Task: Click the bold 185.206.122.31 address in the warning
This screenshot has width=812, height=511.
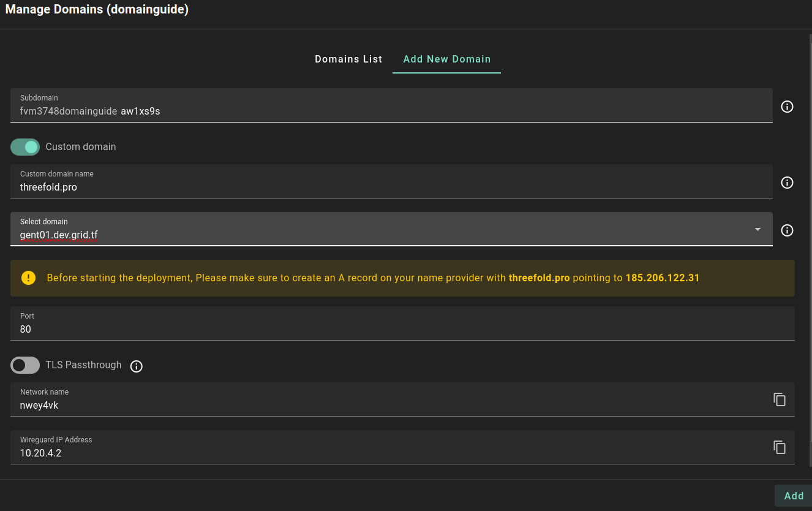Action: tap(662, 278)
